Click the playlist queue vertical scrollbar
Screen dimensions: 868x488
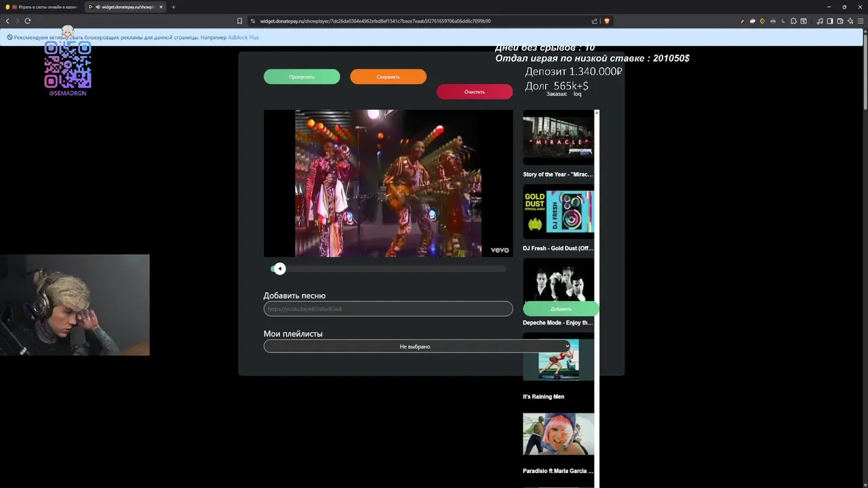click(597, 298)
